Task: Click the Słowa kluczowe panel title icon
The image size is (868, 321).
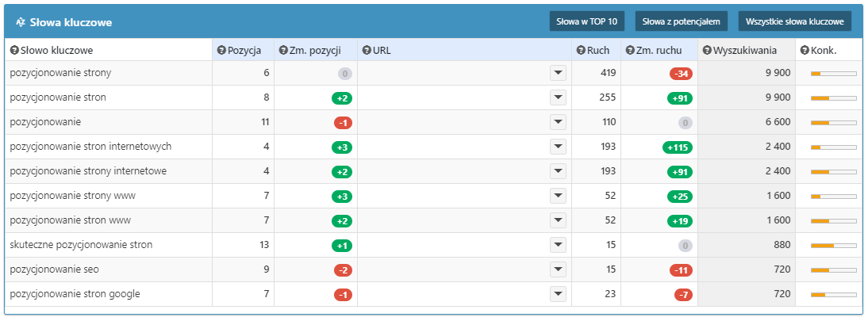Action: (21, 23)
